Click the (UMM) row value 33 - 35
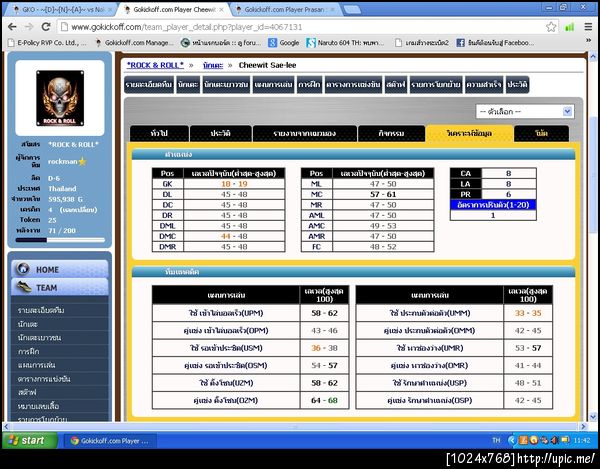Viewport: 600px width, 469px height. (x=528, y=313)
